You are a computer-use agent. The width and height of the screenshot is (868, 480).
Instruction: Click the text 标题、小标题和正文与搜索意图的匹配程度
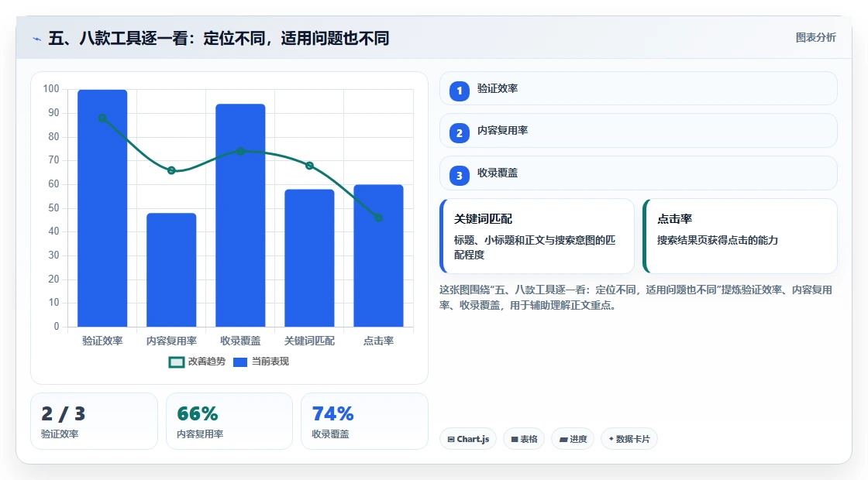click(535, 248)
